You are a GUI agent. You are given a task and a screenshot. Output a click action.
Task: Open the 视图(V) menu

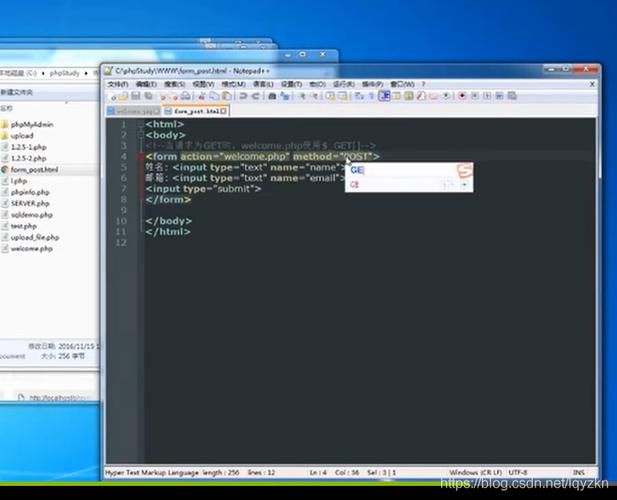(203, 84)
